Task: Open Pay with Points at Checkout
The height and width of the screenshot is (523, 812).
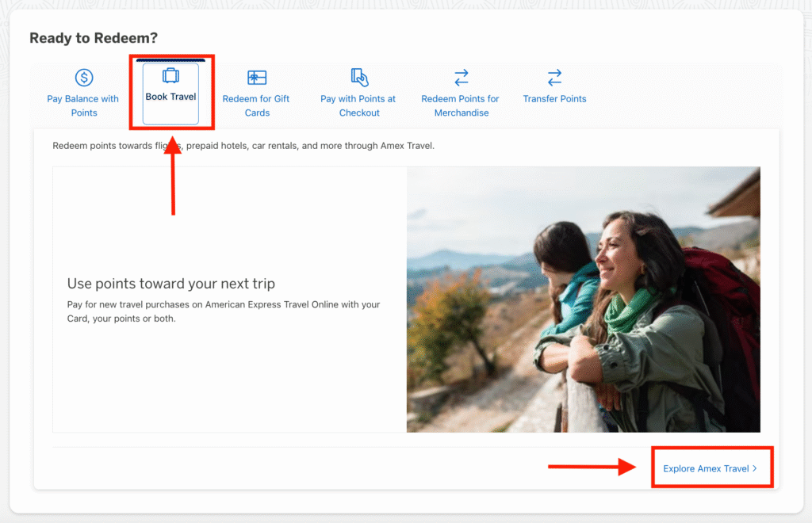Action: tap(358, 91)
